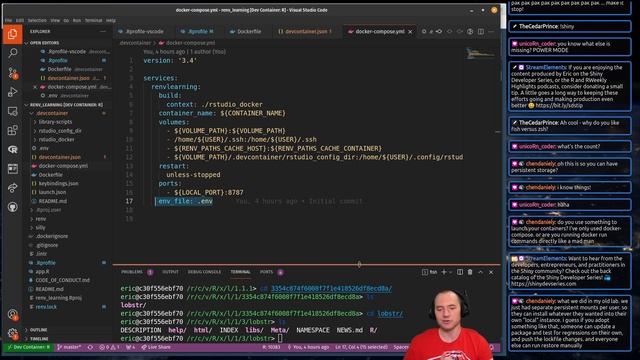The image size is (640, 360).
Task: Click the split editor right icon
Action: [481, 31]
